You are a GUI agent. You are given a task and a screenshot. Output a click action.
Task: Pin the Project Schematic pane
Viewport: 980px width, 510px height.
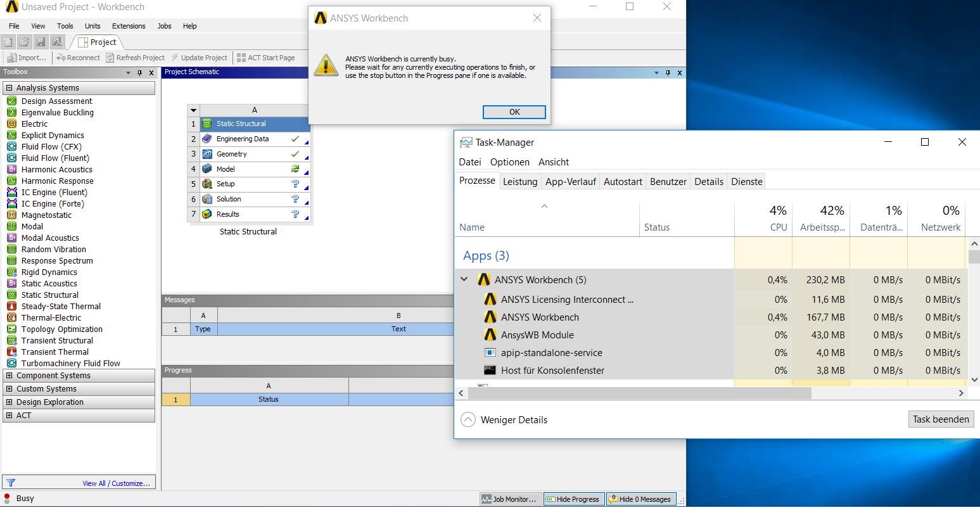tap(668, 73)
